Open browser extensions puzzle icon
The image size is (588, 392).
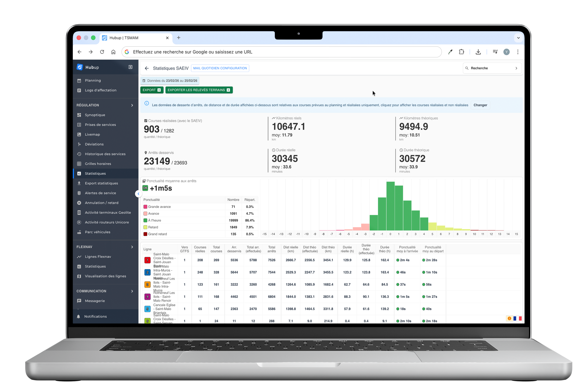click(x=462, y=52)
